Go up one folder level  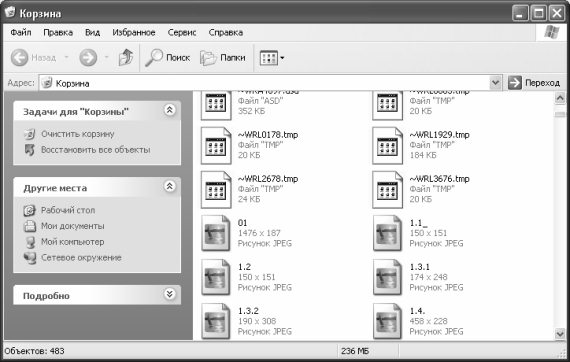tap(126, 57)
